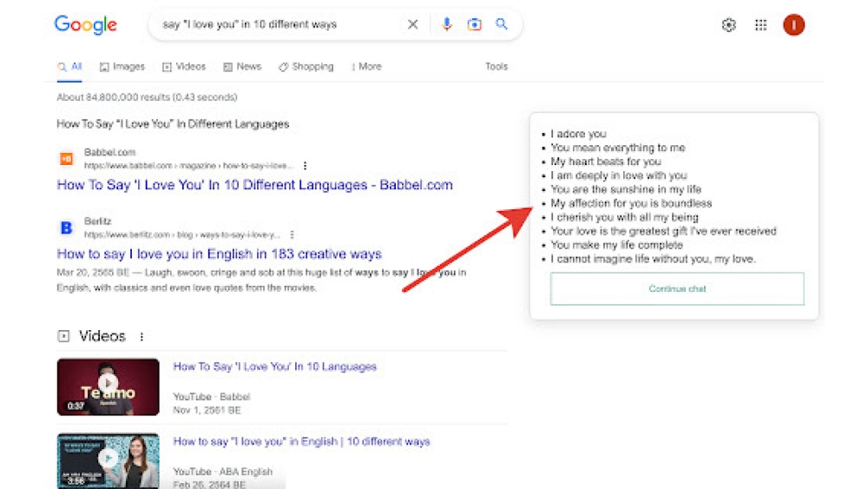Clear the search query with the X icon

coord(412,24)
